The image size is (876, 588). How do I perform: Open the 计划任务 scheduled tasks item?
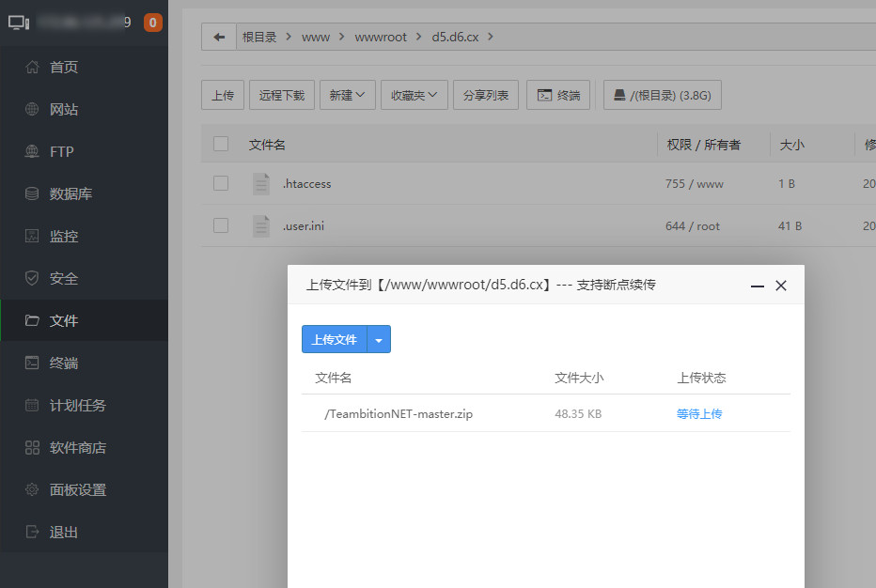[x=84, y=406]
